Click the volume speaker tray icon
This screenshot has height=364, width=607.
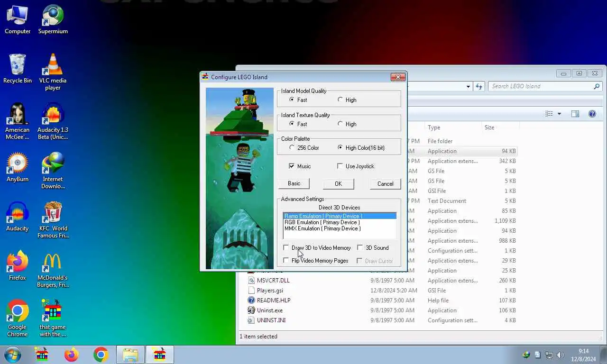(x=560, y=355)
